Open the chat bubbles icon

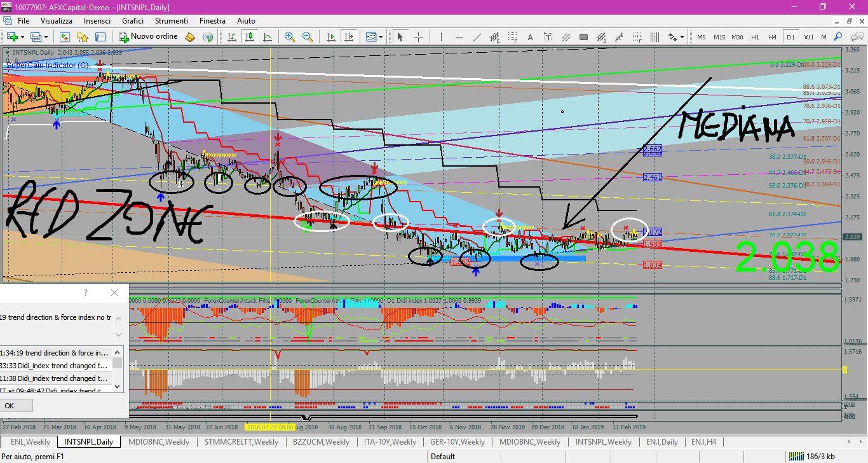[857, 37]
